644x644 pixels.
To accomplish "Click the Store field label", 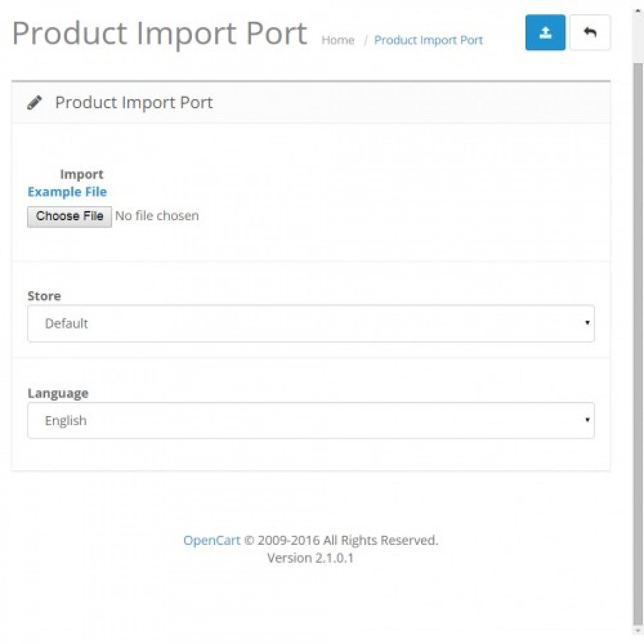I will coord(44,296).
